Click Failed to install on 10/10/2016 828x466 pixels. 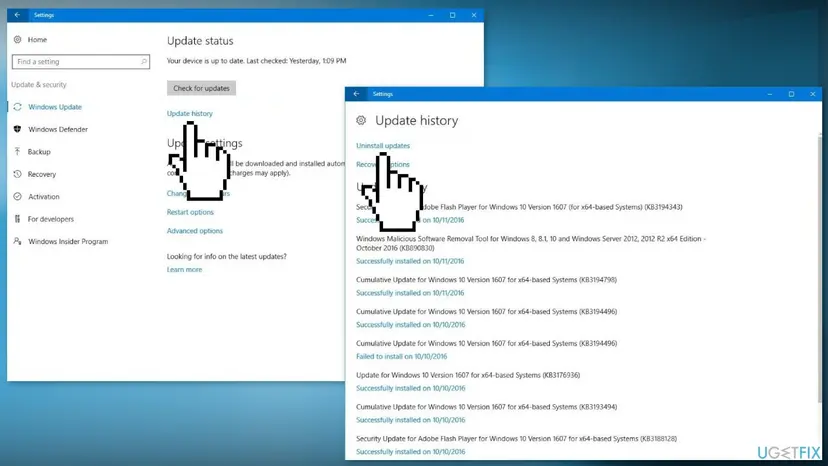point(401,356)
